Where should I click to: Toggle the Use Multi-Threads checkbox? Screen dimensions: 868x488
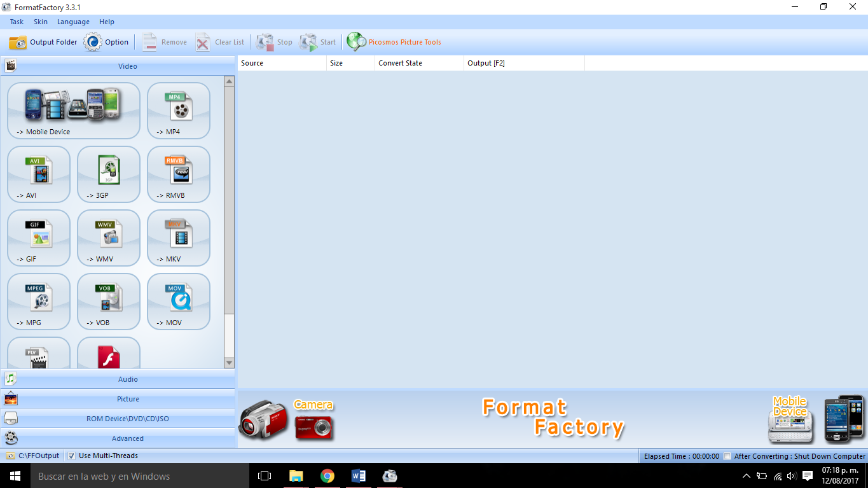(72, 456)
